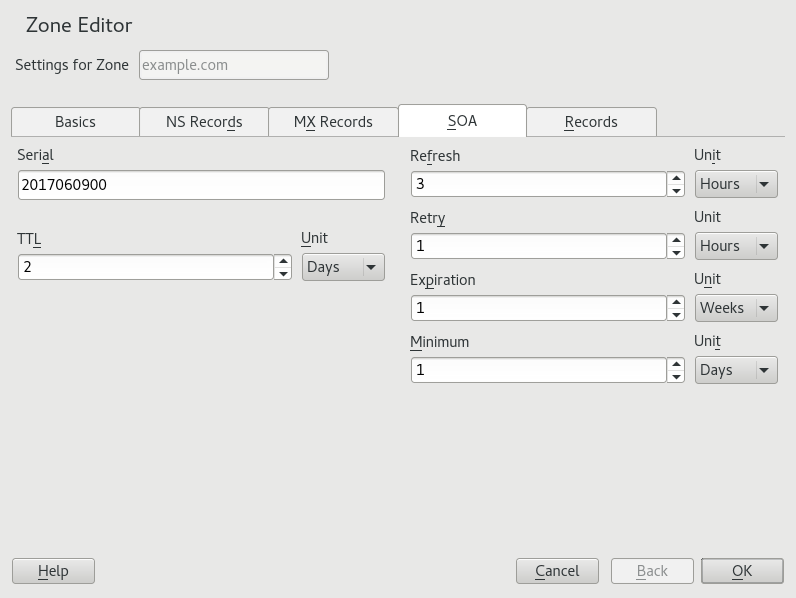Open the NS Records tab
This screenshot has width=796, height=598.
point(204,122)
